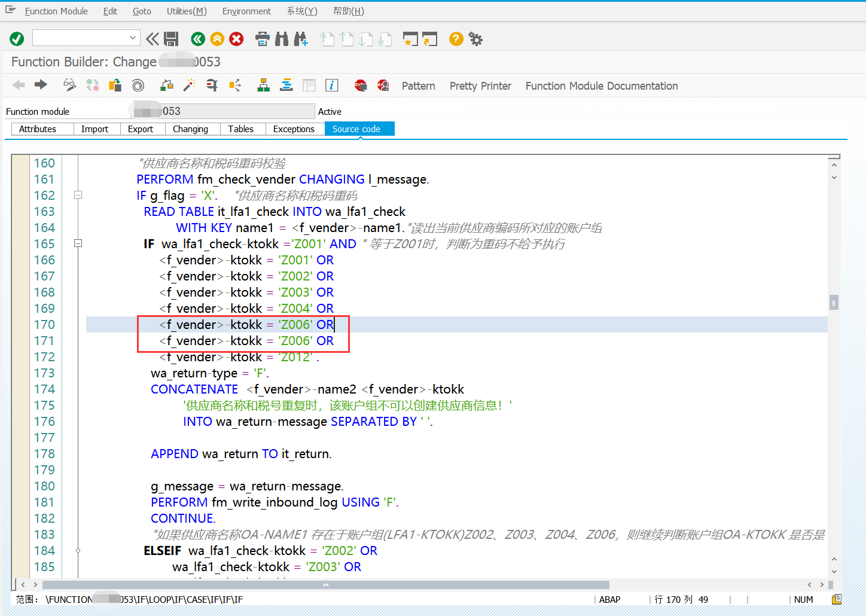Click the ABAP indicator in status bar
Screen dimensions: 866x616
pos(609,599)
